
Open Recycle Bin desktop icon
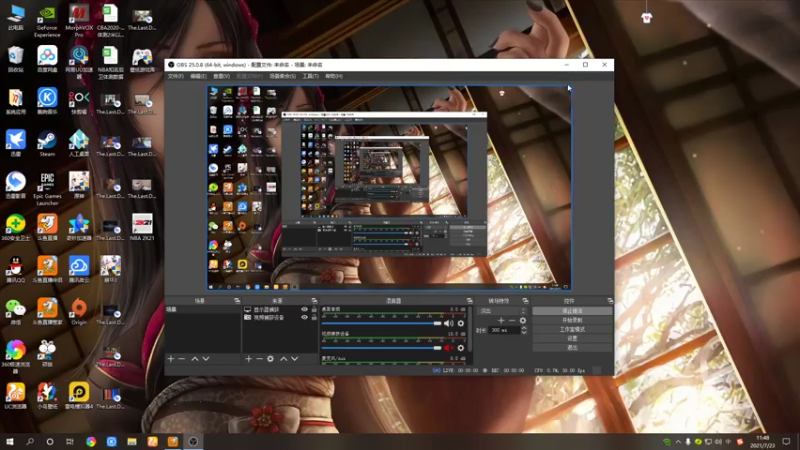click(x=15, y=59)
